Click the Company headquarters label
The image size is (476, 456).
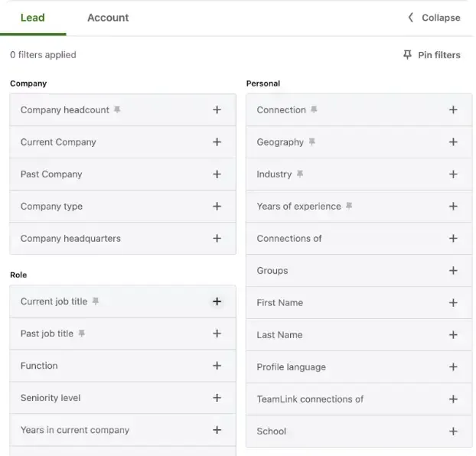point(70,239)
